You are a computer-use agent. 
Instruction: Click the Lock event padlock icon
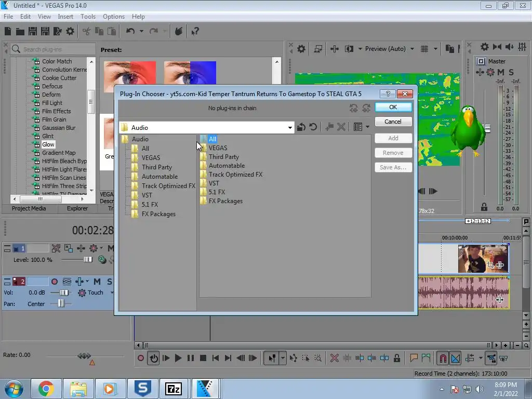pyautogui.click(x=396, y=358)
